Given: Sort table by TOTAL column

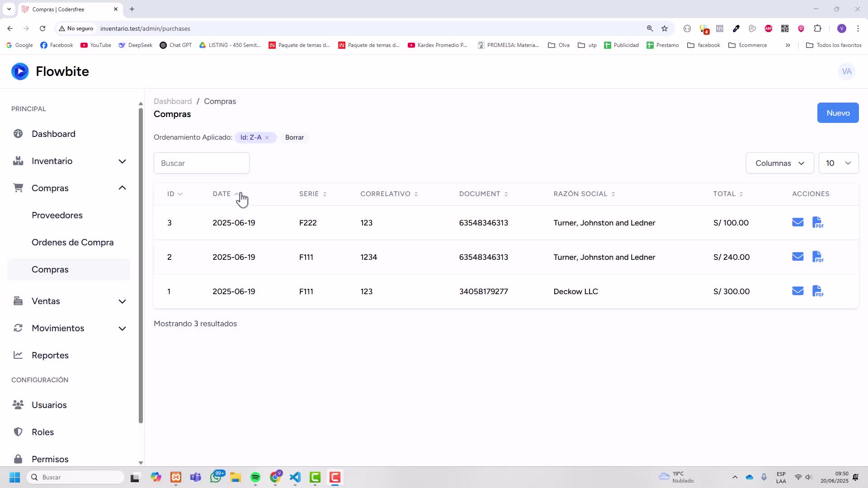Looking at the screenshot, I should pos(728,194).
